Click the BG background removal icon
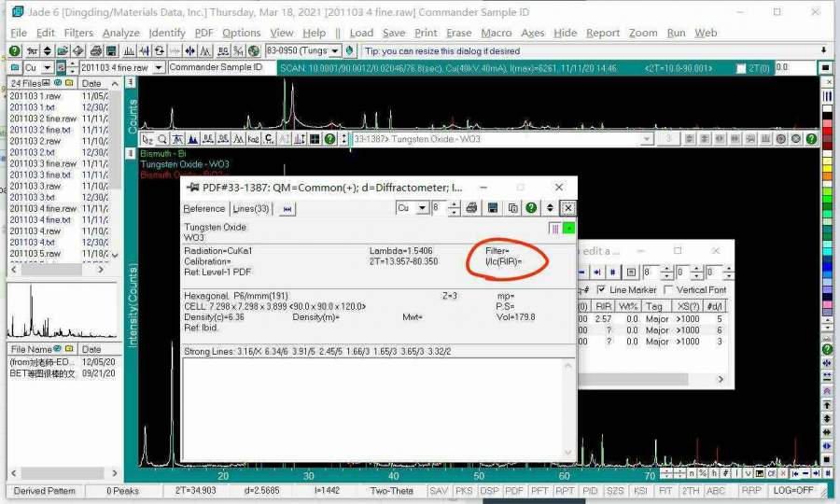Screen dimensions: 840x504 coord(223,51)
